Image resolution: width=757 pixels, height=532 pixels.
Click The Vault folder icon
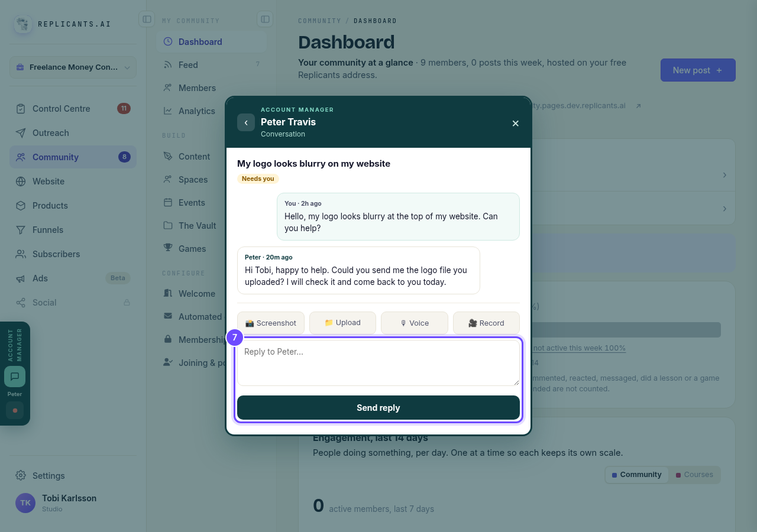(x=168, y=225)
